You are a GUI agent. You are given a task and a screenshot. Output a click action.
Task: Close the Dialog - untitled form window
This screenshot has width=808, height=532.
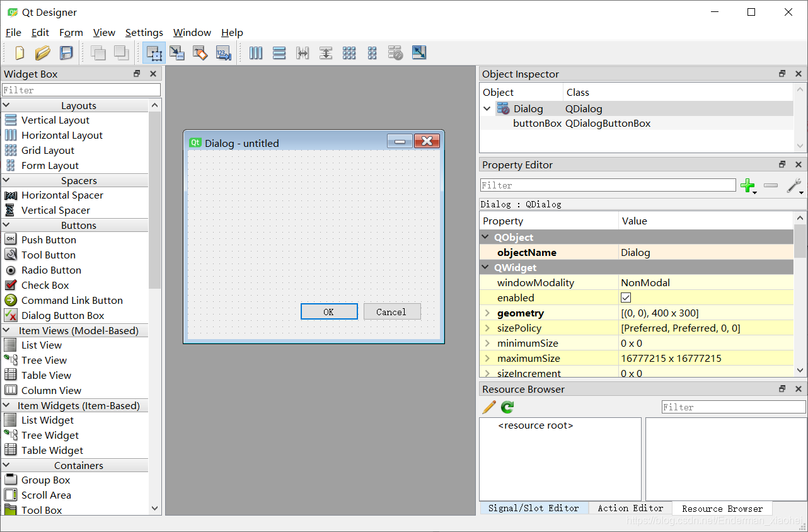(x=427, y=141)
